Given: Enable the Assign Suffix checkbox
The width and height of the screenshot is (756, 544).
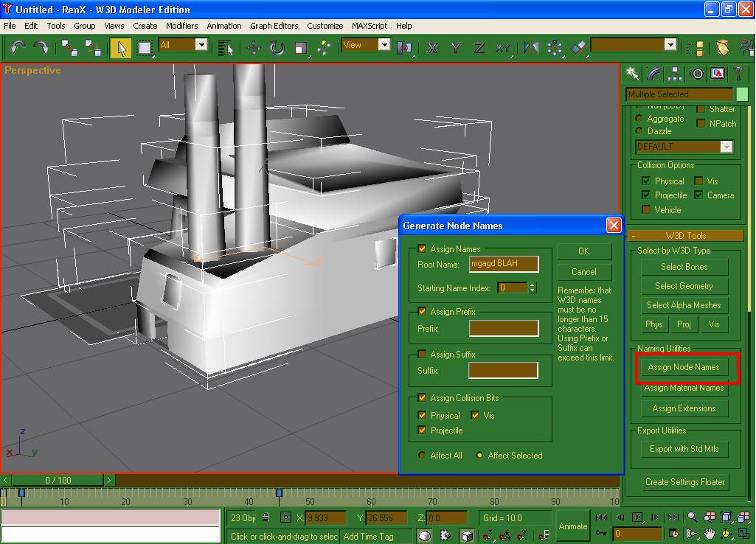Looking at the screenshot, I should pos(422,355).
